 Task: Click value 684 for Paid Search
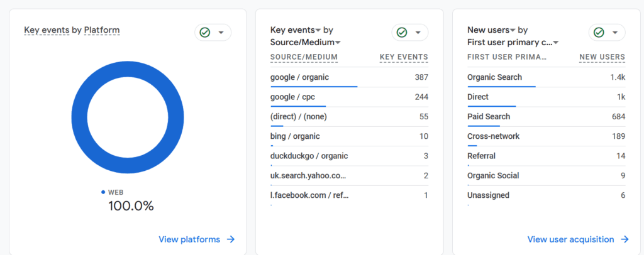[619, 116]
